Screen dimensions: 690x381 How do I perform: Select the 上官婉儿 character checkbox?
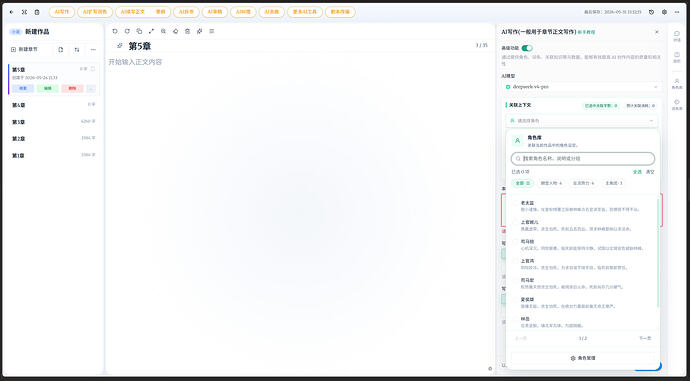tap(515, 223)
